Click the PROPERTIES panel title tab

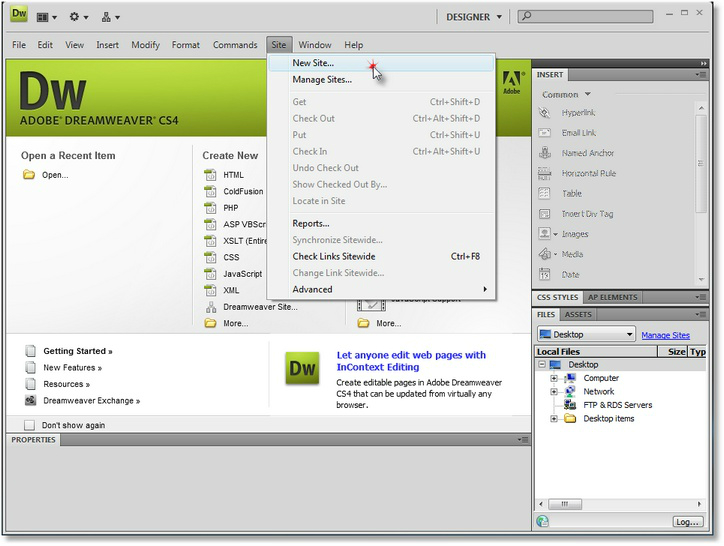click(33, 440)
